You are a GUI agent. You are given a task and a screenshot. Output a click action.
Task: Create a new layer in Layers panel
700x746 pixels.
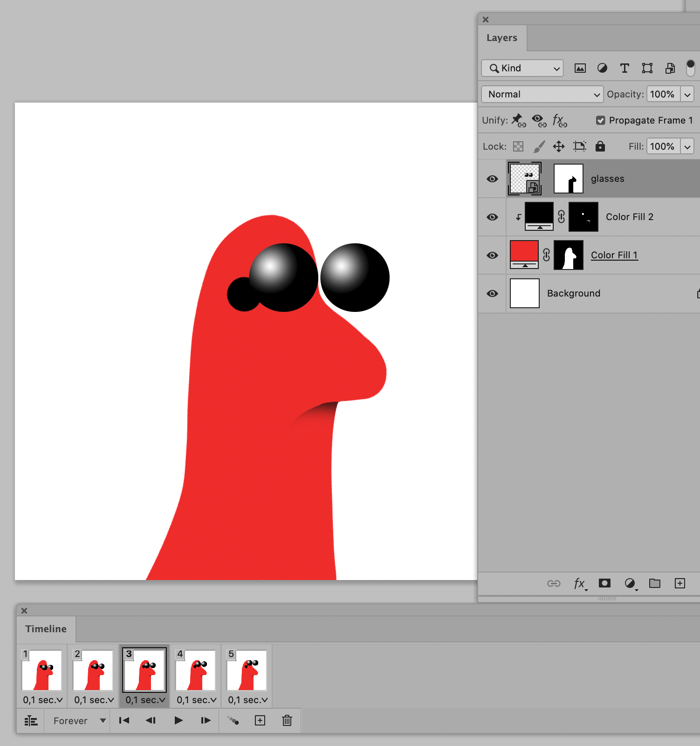pos(680,583)
